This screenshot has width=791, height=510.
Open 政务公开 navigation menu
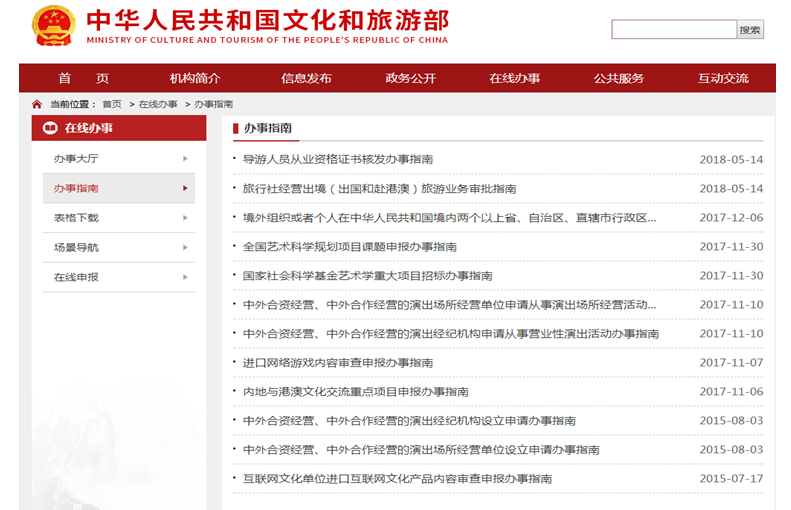click(x=411, y=78)
